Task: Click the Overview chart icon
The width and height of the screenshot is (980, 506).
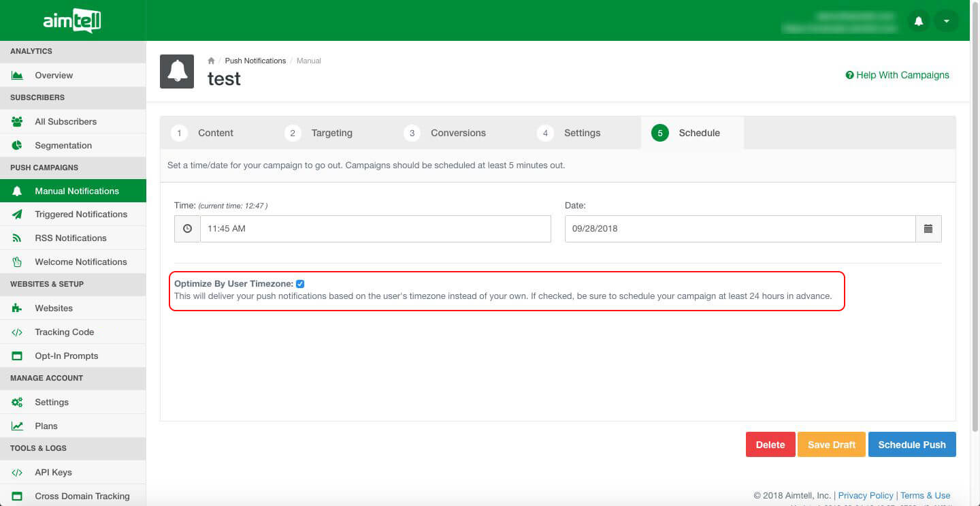Action: coord(17,76)
